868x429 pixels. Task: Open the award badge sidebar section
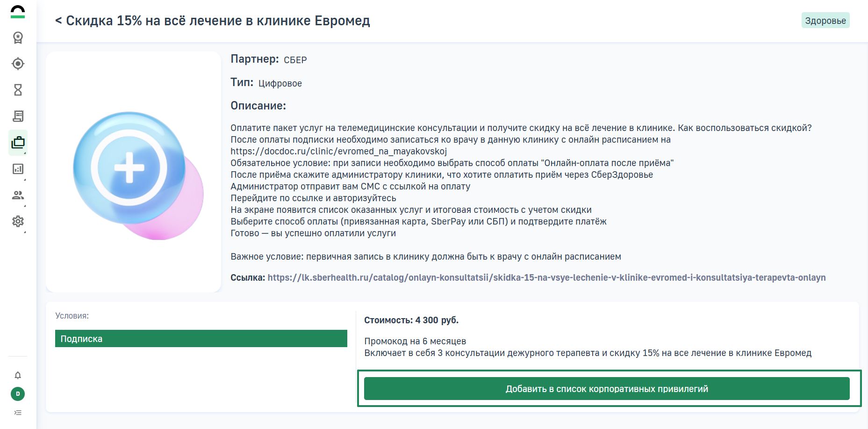pos(18,37)
